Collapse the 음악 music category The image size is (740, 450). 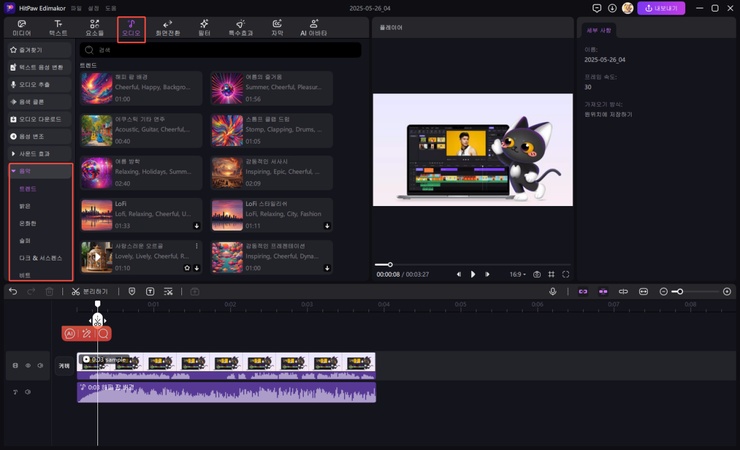tap(38, 171)
